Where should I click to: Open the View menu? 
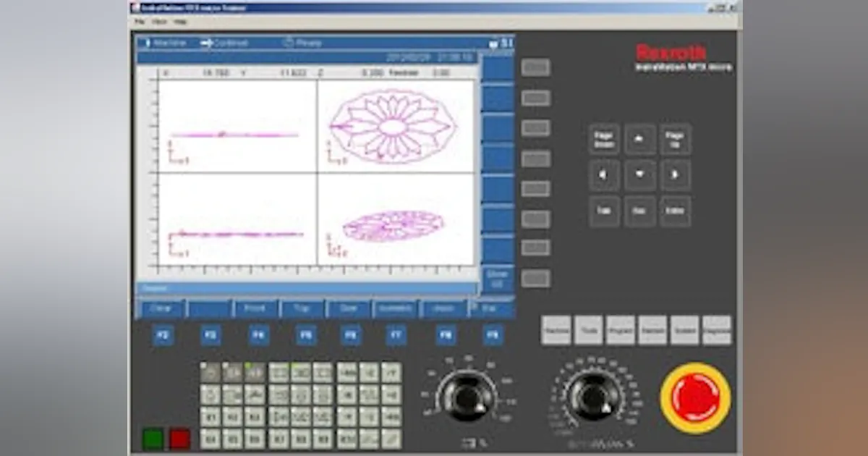click(159, 22)
